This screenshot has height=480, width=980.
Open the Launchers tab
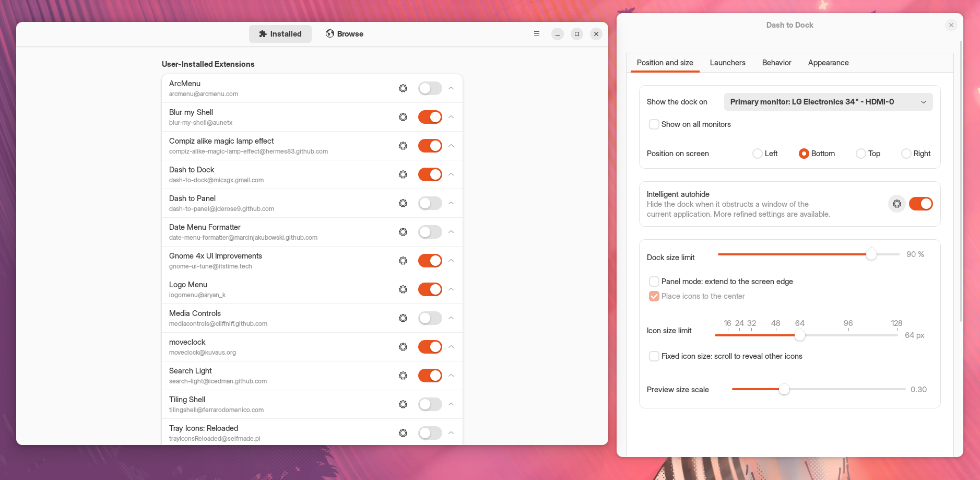728,63
